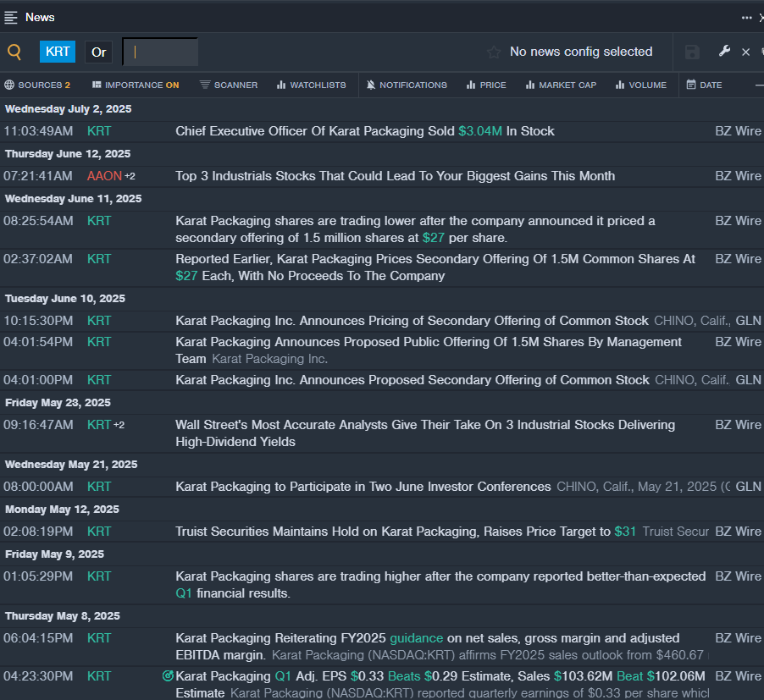Image resolution: width=764 pixels, height=700 pixels.
Task: Click the Tuesday June 10, 2025 date header
Action: (x=65, y=299)
